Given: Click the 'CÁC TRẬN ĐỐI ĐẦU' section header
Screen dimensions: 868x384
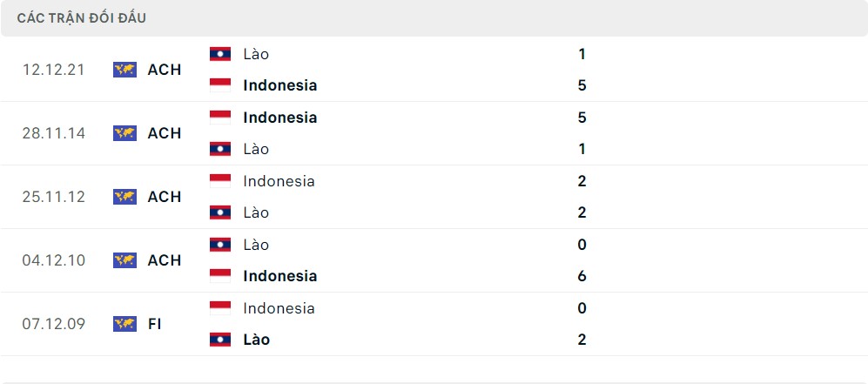Looking at the screenshot, I should coord(82,18).
